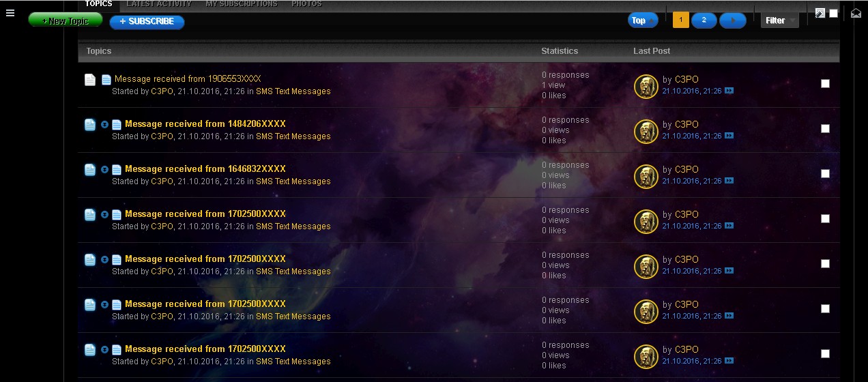Click blue document icon beside 1906553XXXX title
The image size is (868, 382).
click(x=106, y=80)
